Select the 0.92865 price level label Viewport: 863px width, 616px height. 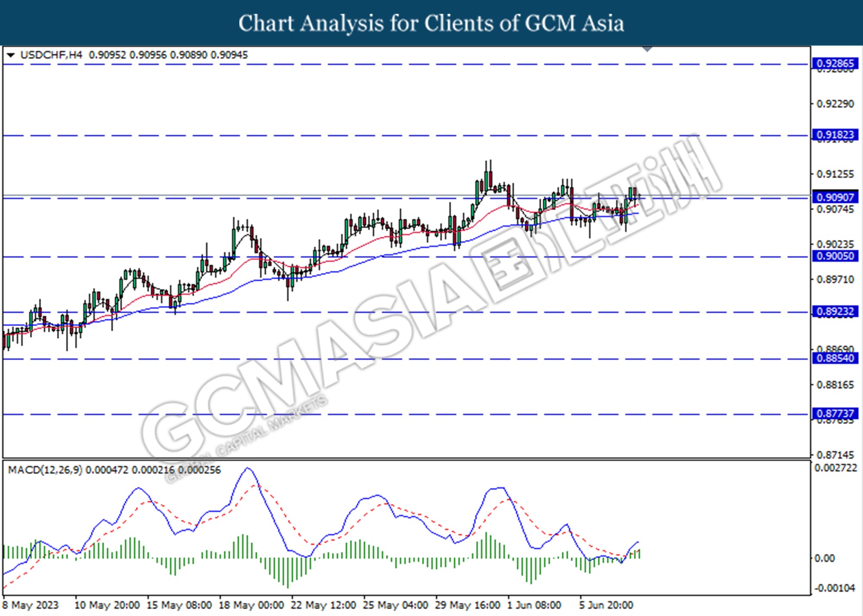point(835,63)
